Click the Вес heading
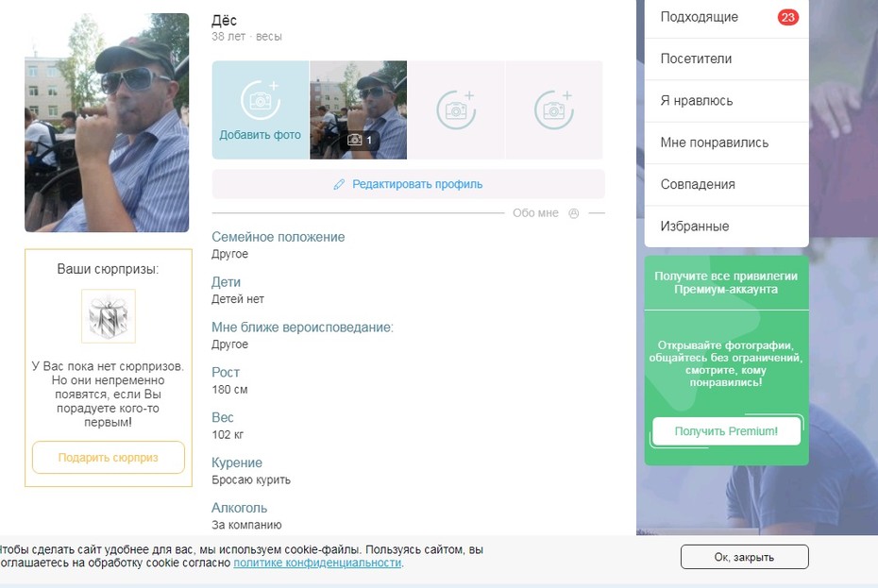Viewport: 878px width, 588px height. (222, 418)
